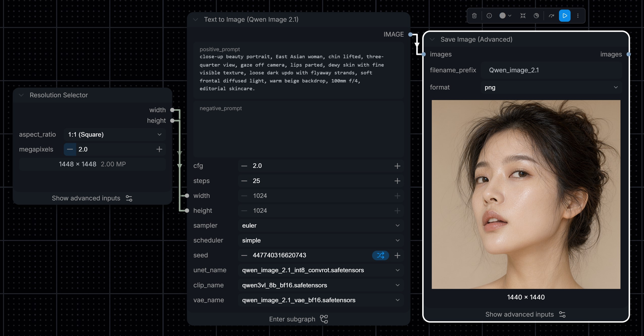This screenshot has height=336, width=644.
Task: Collapse the Resolution Selector node
Action: (x=21, y=95)
